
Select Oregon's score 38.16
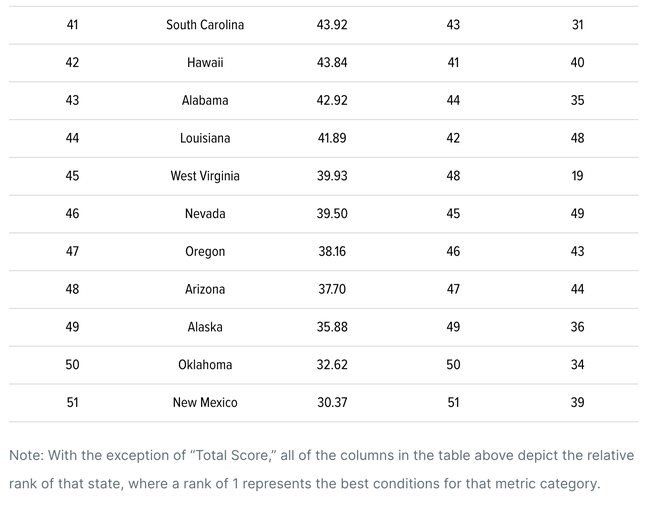332,252
